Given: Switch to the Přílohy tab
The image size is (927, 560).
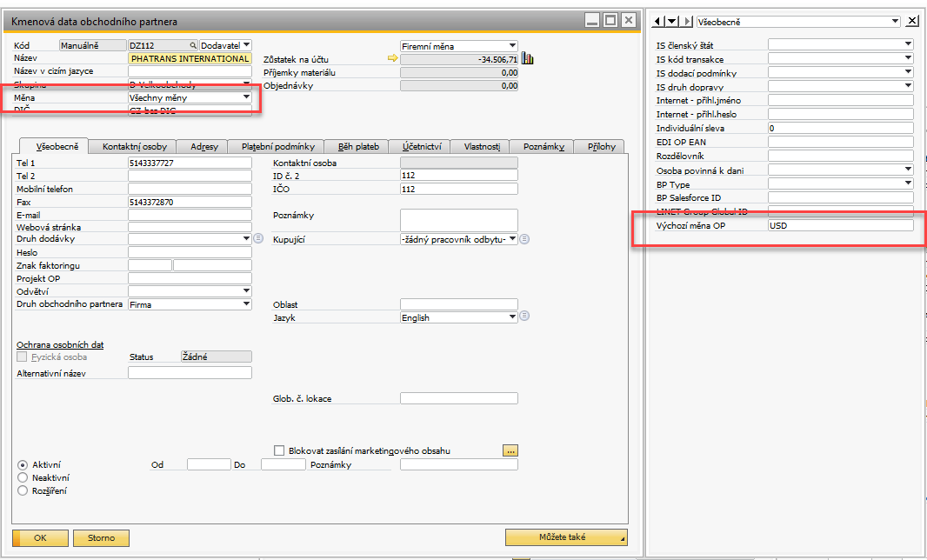Looking at the screenshot, I should (x=601, y=147).
